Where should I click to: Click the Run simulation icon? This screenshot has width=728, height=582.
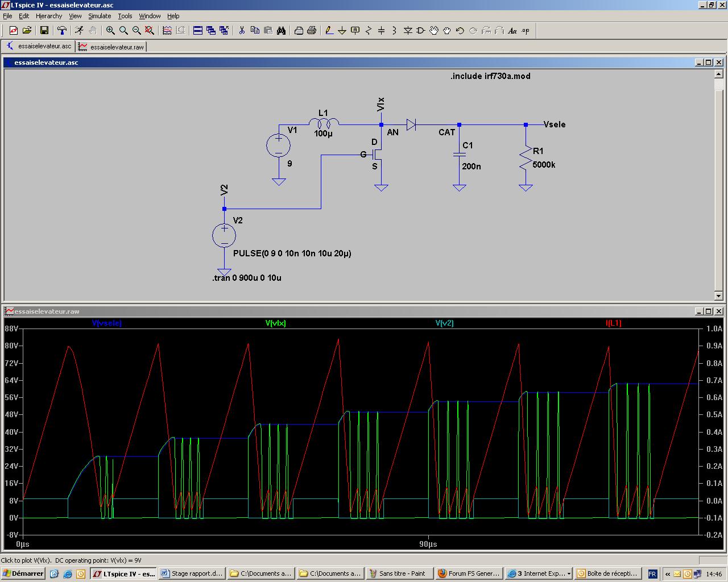click(x=79, y=31)
